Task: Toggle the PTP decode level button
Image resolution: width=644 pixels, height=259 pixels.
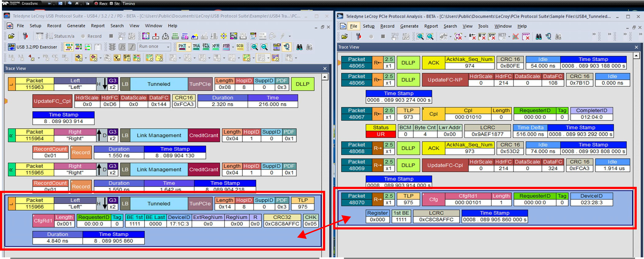Action: pos(226,47)
